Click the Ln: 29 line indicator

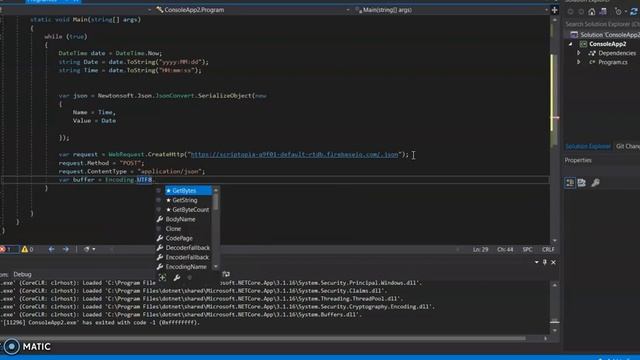coord(480,249)
